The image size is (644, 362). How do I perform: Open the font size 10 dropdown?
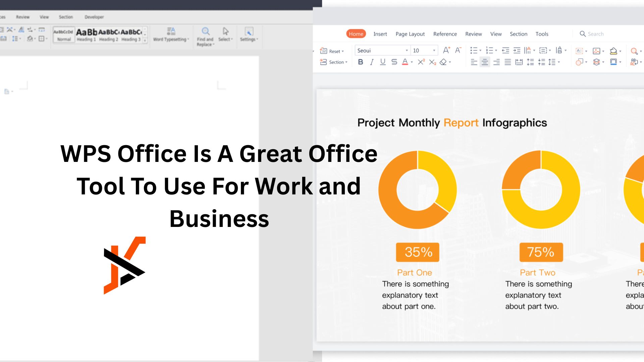pyautogui.click(x=434, y=51)
